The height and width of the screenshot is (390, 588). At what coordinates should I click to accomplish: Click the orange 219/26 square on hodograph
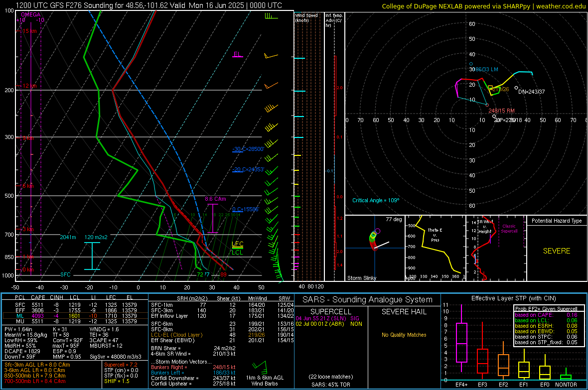click(x=490, y=87)
